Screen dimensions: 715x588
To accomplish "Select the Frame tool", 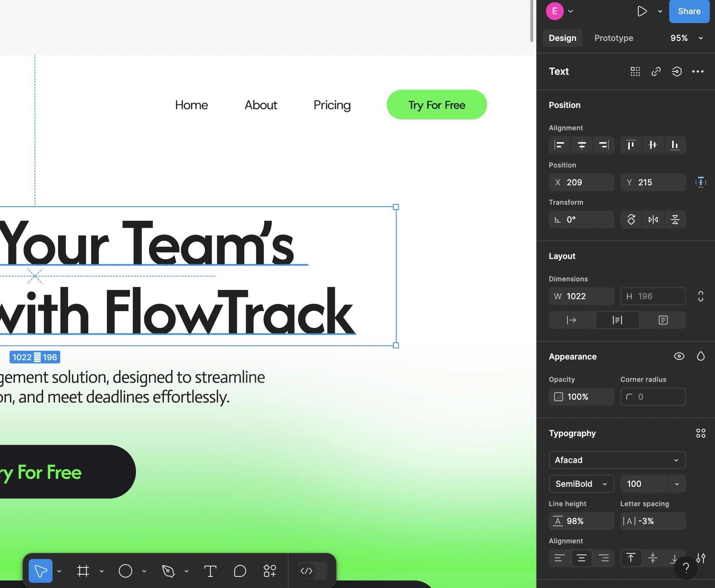I will point(83,571).
